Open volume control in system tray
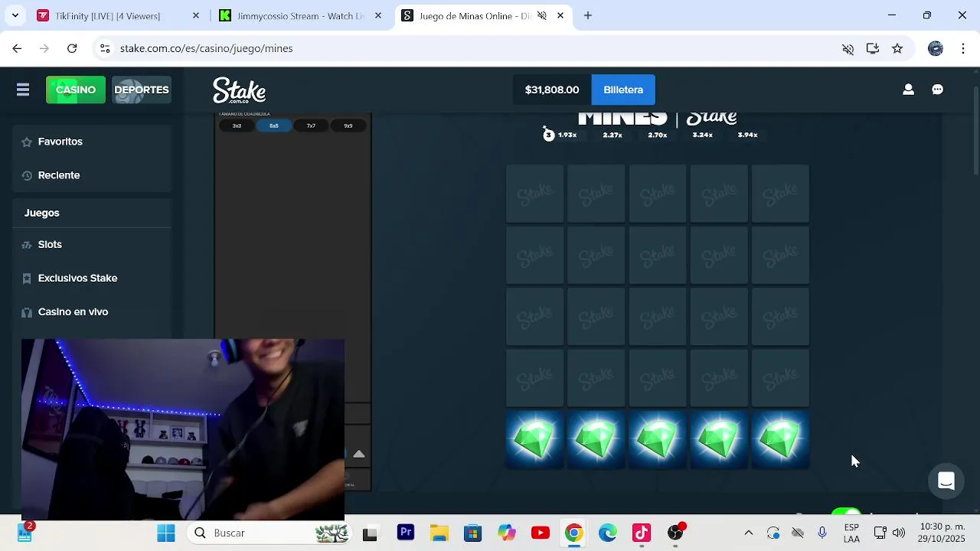 tap(899, 533)
